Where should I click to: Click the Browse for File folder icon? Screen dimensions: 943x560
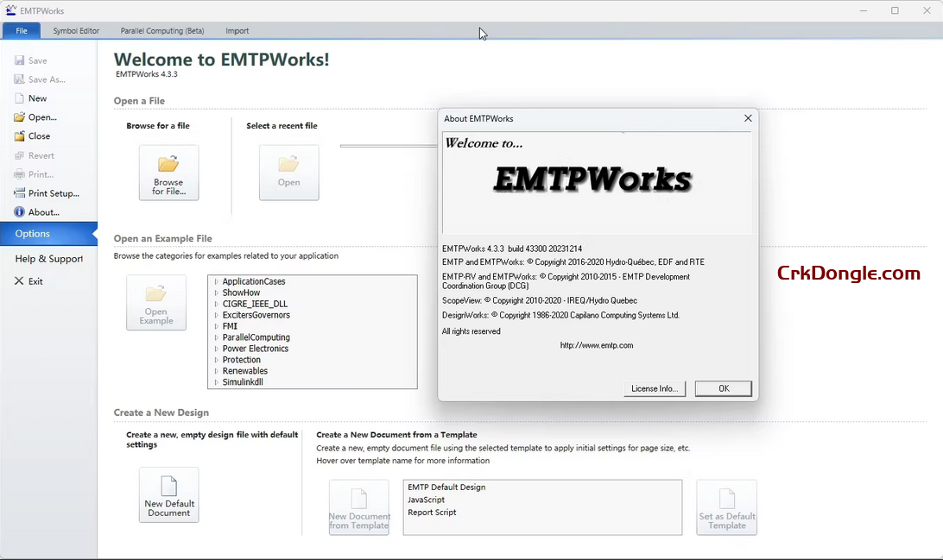pos(168,164)
